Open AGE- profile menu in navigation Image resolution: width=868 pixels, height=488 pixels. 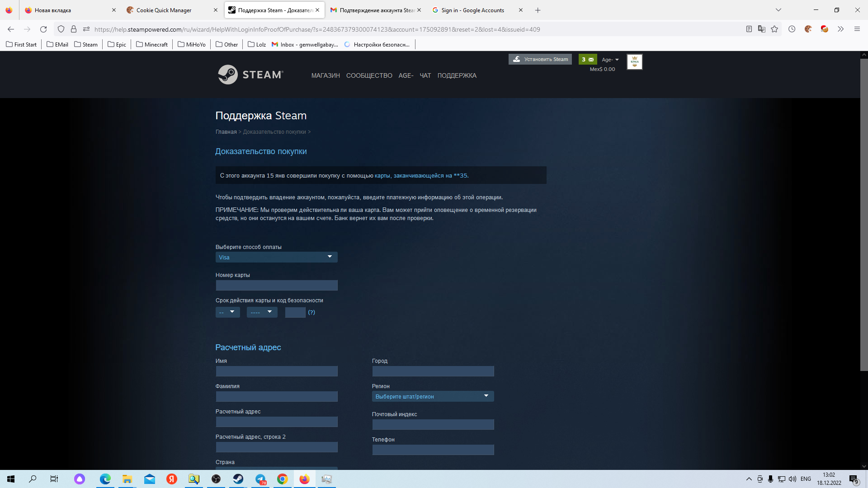click(x=406, y=75)
